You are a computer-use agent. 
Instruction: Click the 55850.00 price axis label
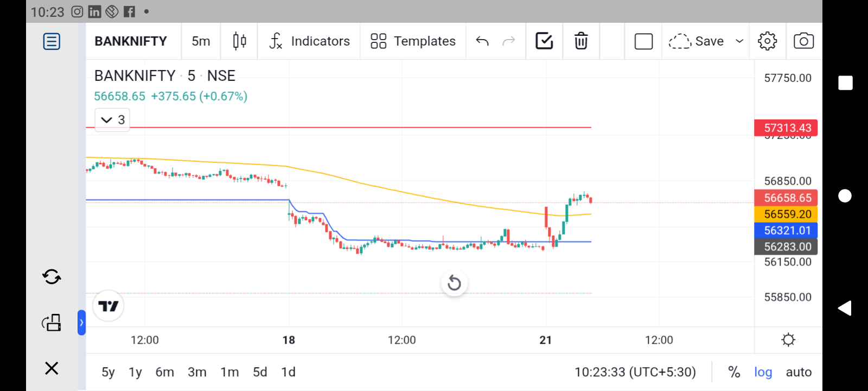pyautogui.click(x=788, y=297)
